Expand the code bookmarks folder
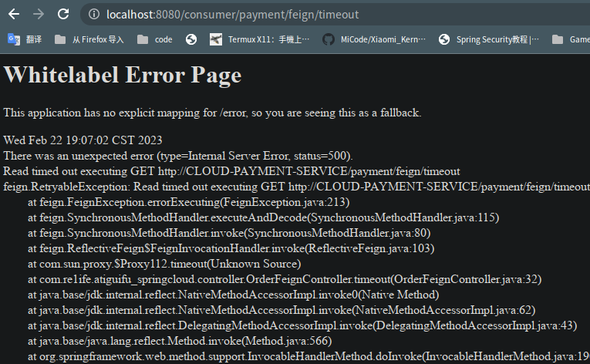 155,39
